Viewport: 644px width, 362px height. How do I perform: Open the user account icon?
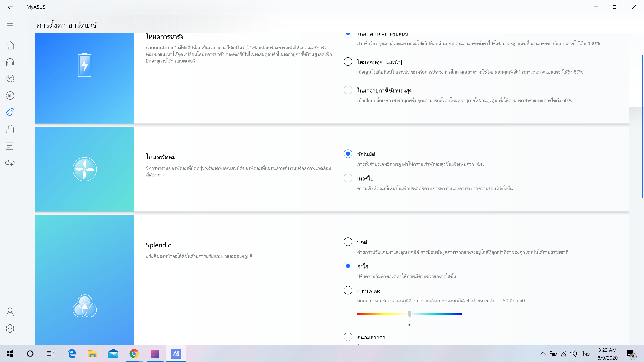pos(10,312)
